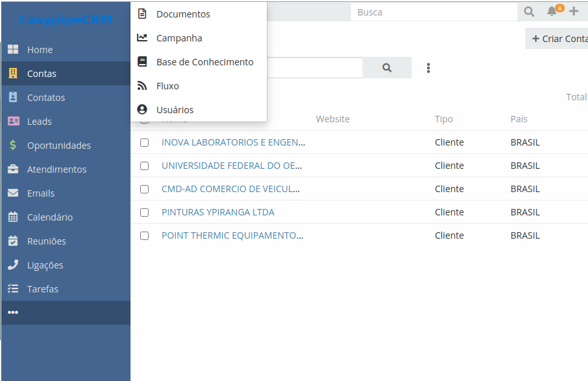Open the vertical three-dots list options menu
Viewport: 588px width, 381px height.
(428, 68)
